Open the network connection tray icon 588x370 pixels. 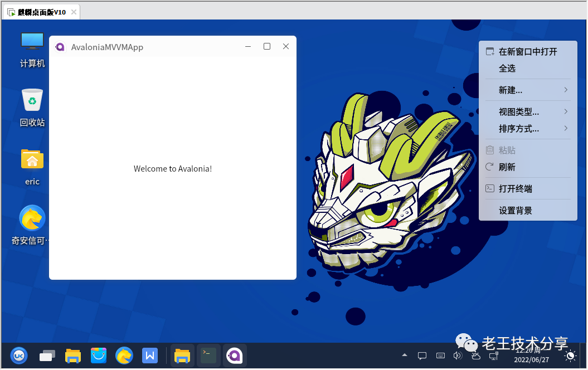494,356
